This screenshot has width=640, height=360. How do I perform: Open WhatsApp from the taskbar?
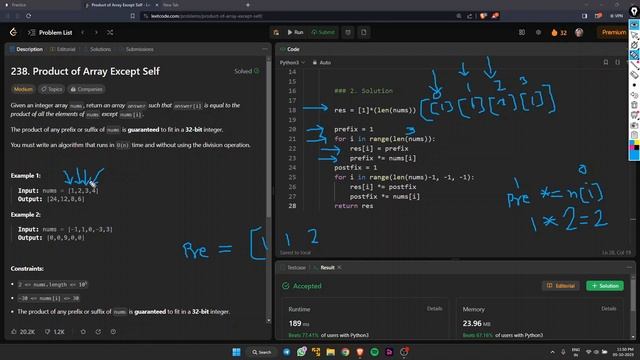click(x=302, y=352)
